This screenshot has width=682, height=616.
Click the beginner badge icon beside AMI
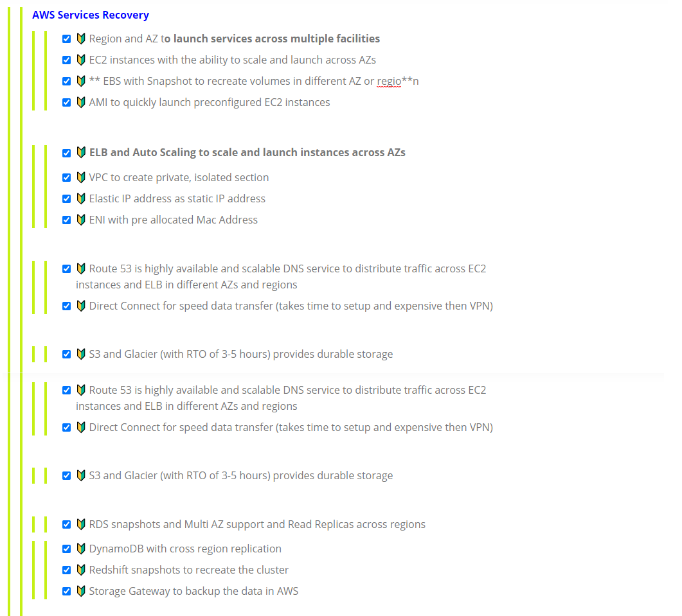coord(81,102)
